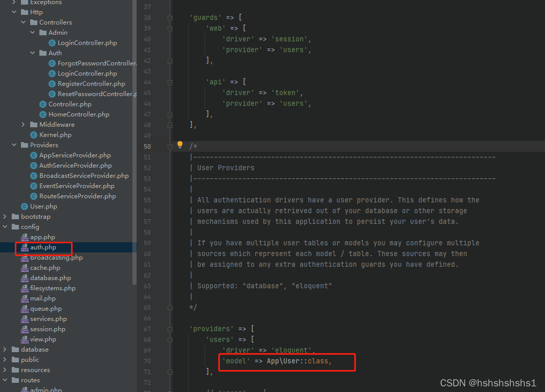Click the class icon beside Kernel.php
The image size is (545, 392).
(x=34, y=135)
